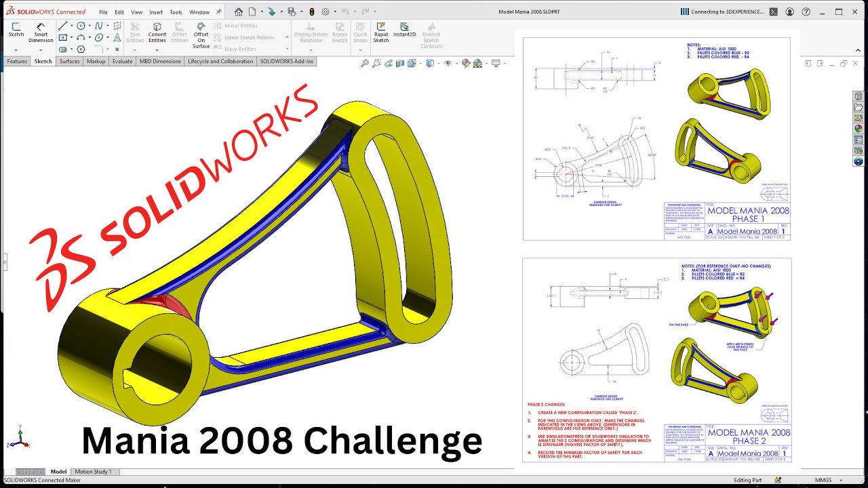Switch to the Features tab
The image size is (868, 488).
click(x=17, y=61)
